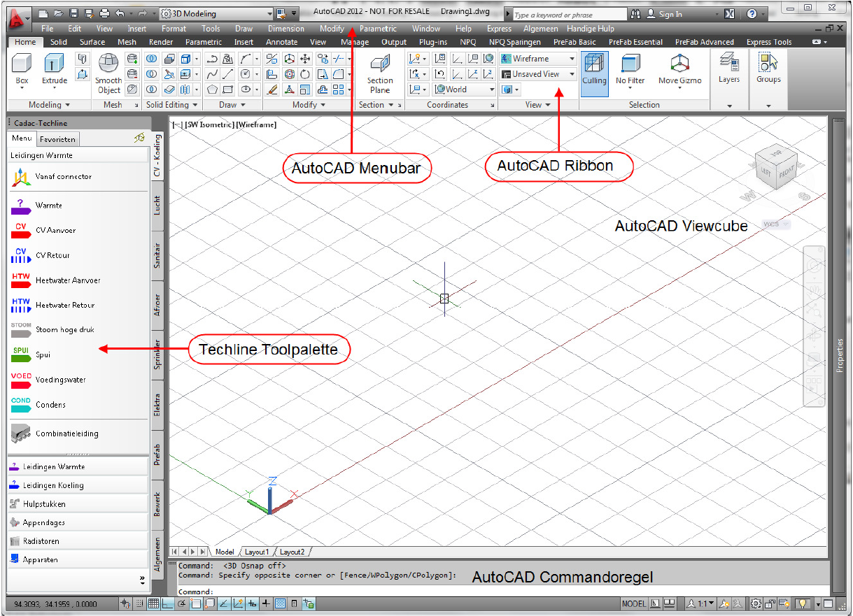853x616 pixels.
Task: Click the Combinatieleiding pipe icon
Action: click(21, 434)
